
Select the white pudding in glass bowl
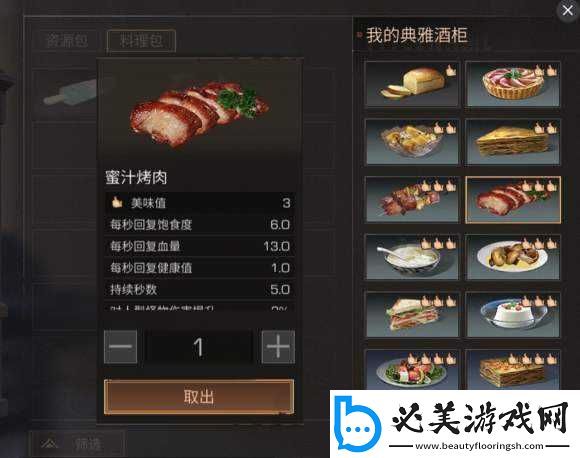[x=513, y=314]
